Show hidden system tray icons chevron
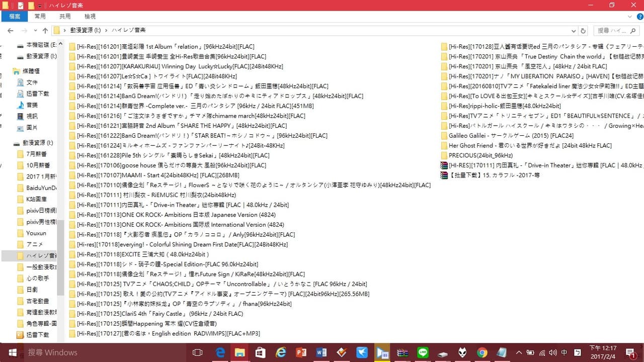644x362 pixels. [520, 352]
